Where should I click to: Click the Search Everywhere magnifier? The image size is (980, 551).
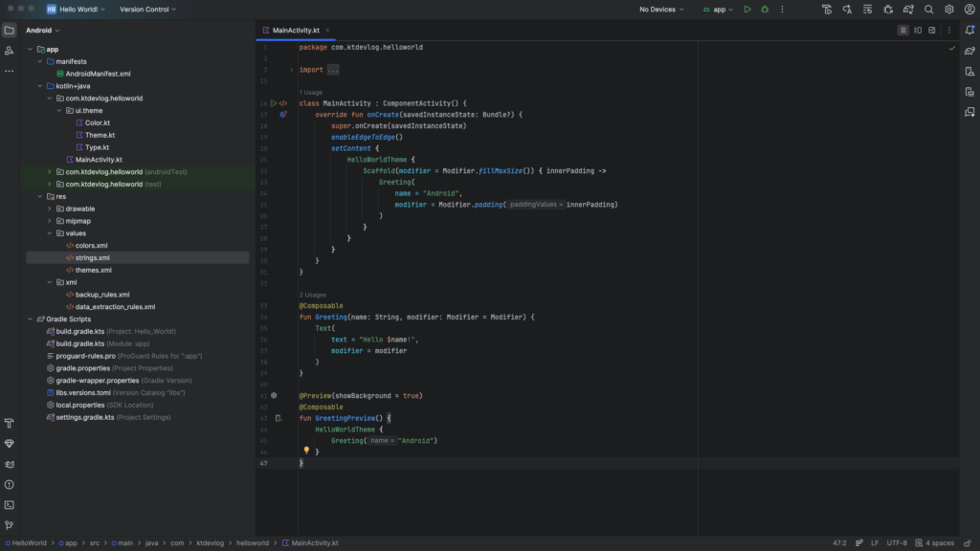pos(928,10)
